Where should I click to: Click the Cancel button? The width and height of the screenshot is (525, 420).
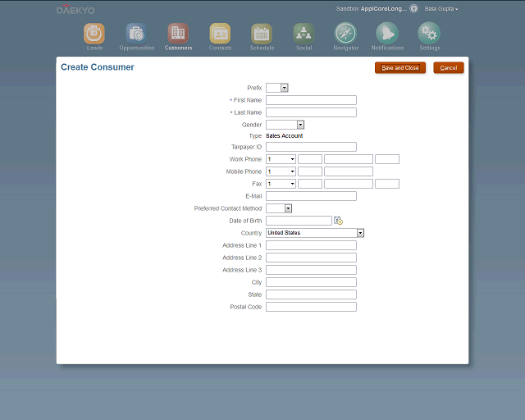(449, 67)
